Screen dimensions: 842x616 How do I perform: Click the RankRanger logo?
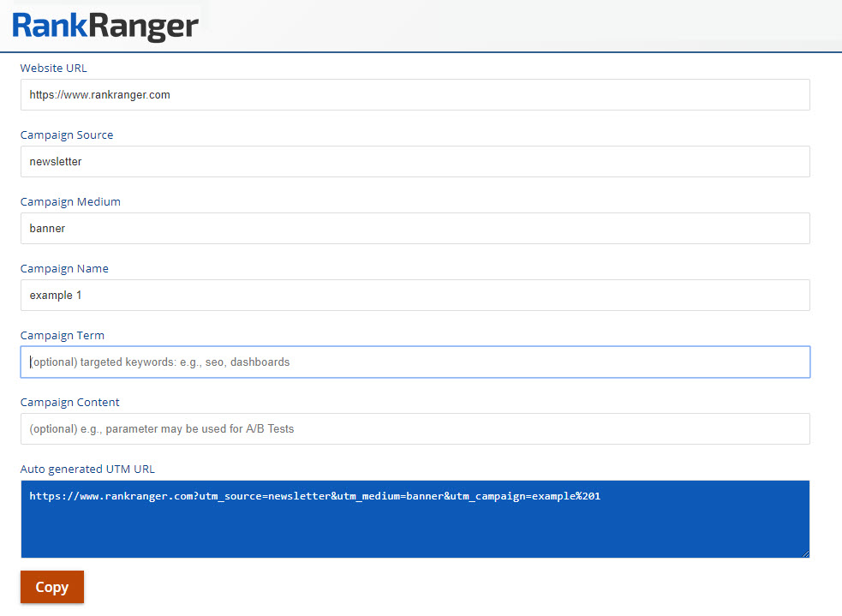pyautogui.click(x=105, y=25)
